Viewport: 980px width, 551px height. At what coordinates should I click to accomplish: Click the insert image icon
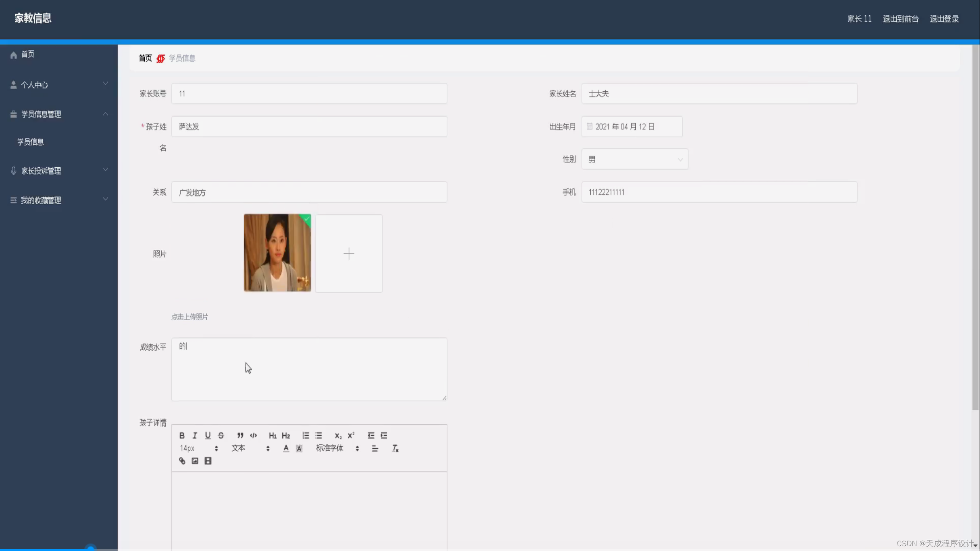tap(195, 461)
